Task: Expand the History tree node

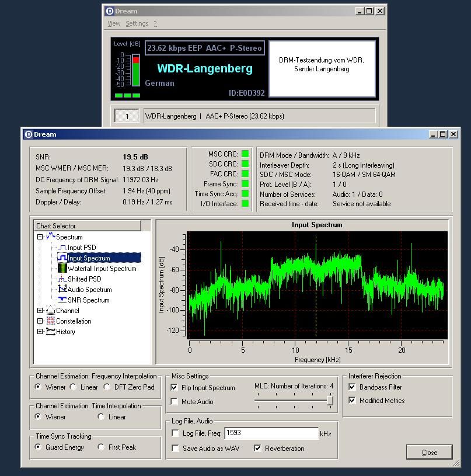Action: [x=40, y=332]
